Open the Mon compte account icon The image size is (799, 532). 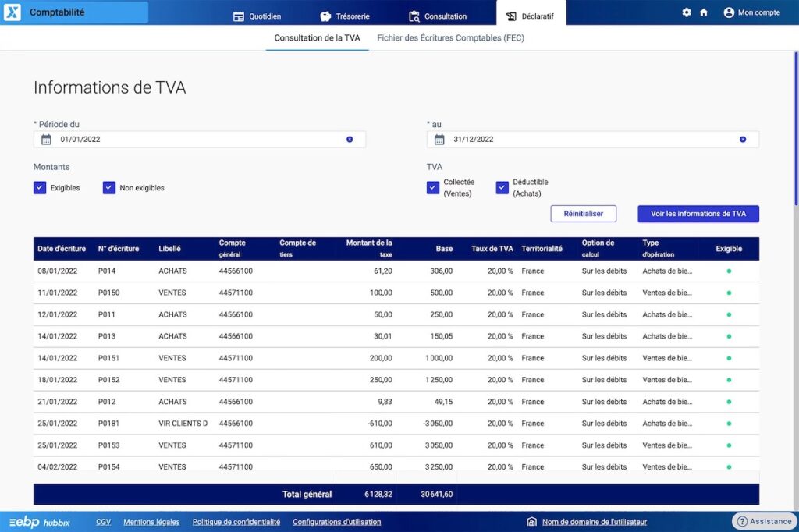[x=727, y=12]
